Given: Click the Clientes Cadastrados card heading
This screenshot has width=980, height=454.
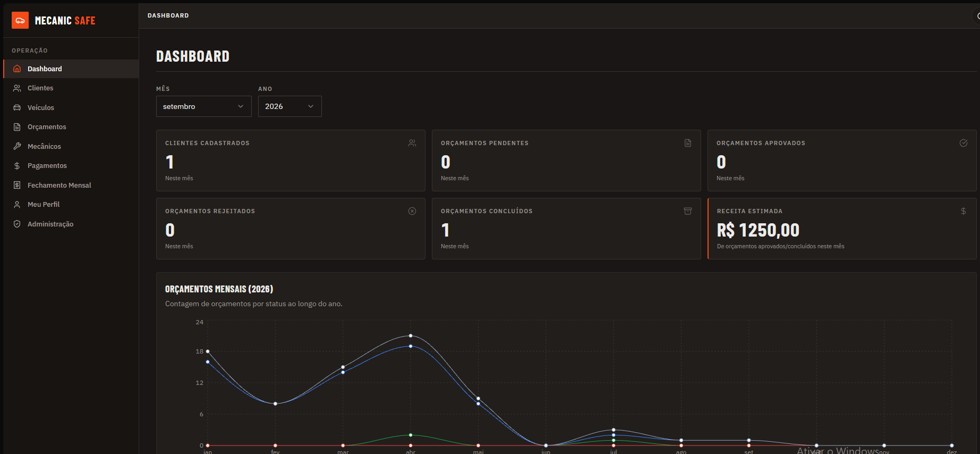Looking at the screenshot, I should coord(207,143).
